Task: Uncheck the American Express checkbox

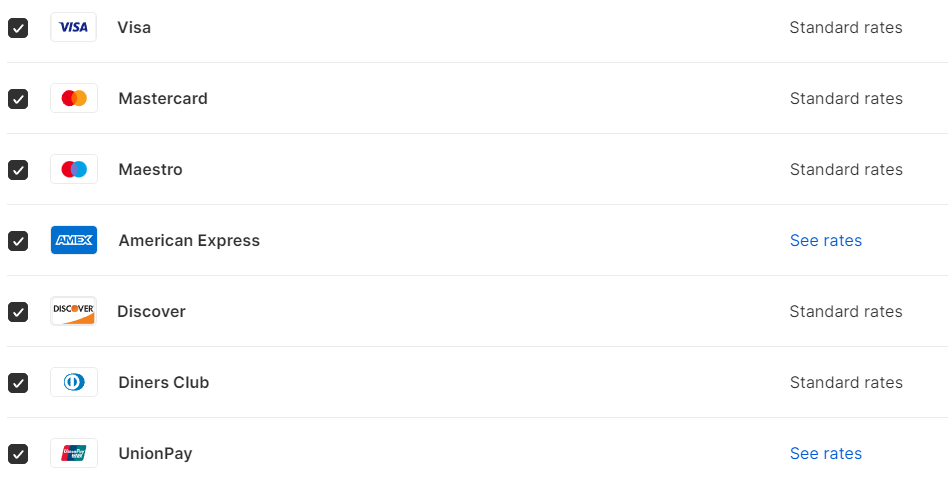Action: [18, 241]
